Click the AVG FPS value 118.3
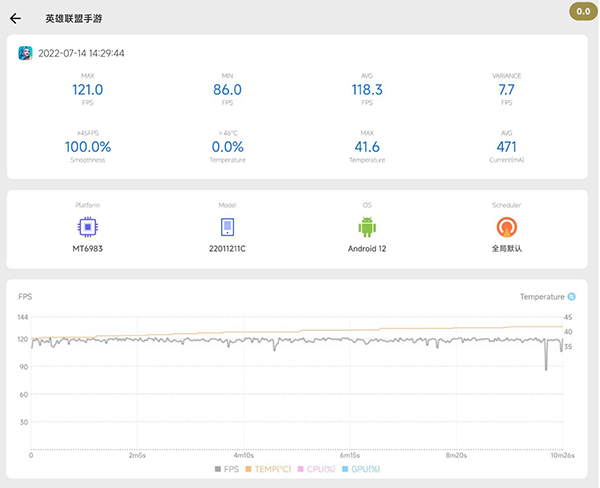 click(367, 90)
